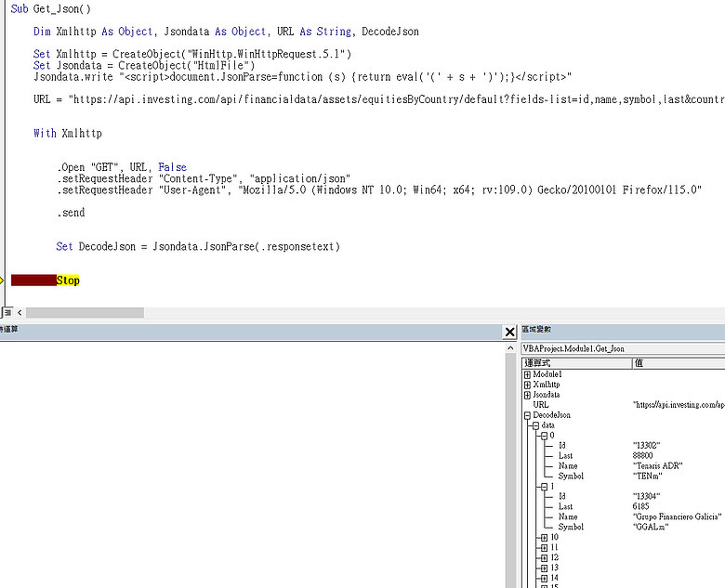The height and width of the screenshot is (588, 725).
Task: Click the .send line in code
Action: click(71, 213)
